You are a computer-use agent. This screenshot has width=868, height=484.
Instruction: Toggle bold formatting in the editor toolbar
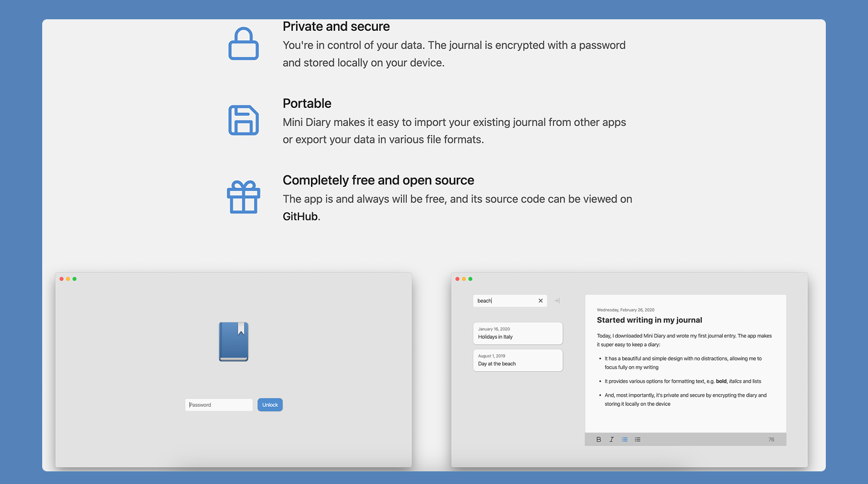tap(599, 439)
